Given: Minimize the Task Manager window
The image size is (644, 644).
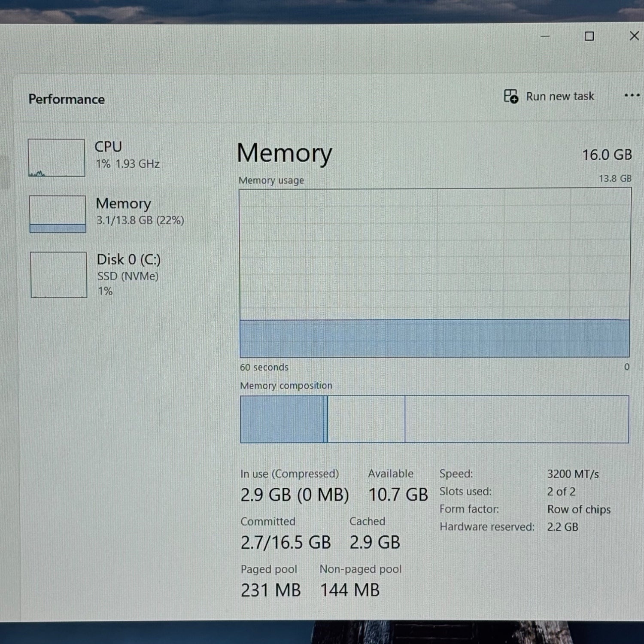Looking at the screenshot, I should (x=545, y=36).
